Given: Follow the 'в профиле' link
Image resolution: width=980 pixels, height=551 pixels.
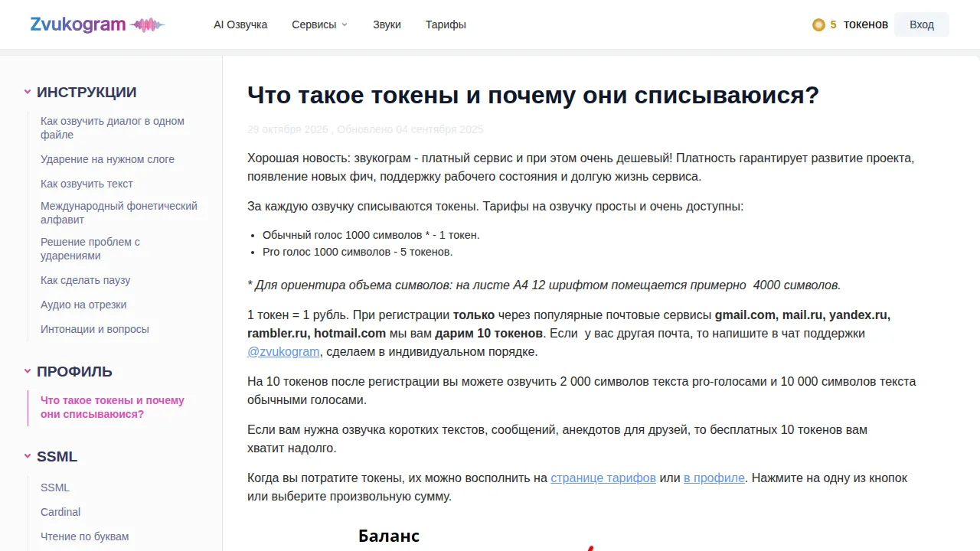Looking at the screenshot, I should 714,478.
